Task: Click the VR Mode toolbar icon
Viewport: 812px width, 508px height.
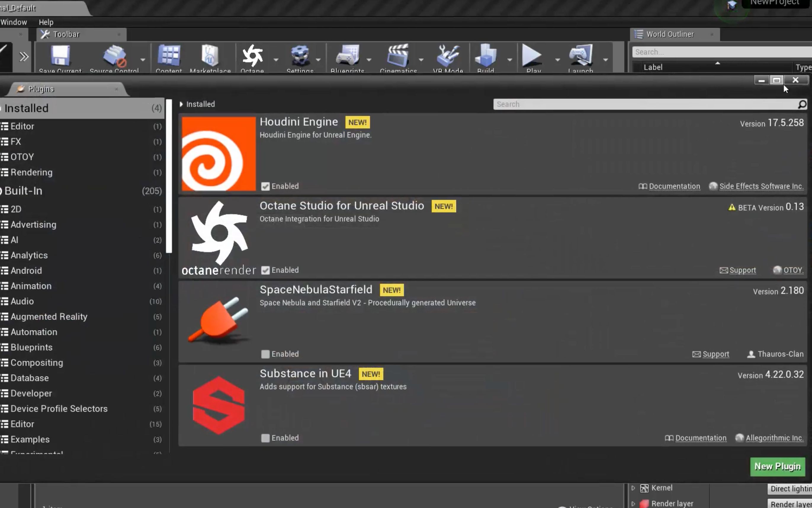Action: click(x=448, y=56)
